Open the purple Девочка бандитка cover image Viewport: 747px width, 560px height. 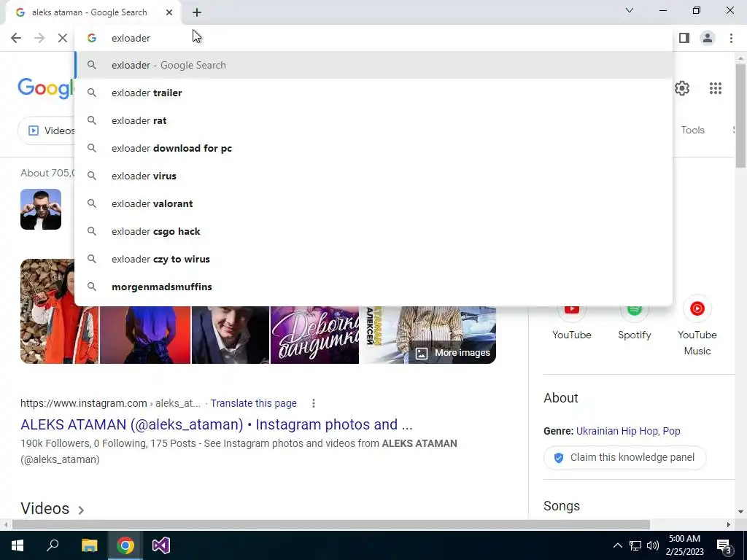coord(314,335)
